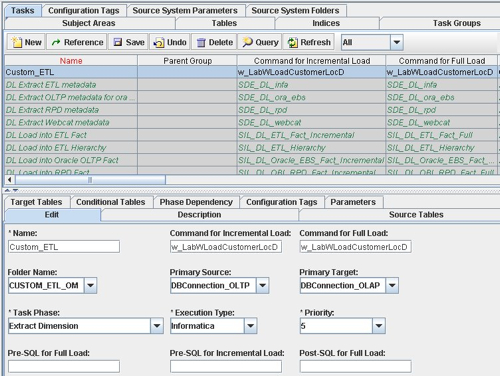The height and width of the screenshot is (376, 500).
Task: Switch to the Indices tab
Action: (326, 23)
